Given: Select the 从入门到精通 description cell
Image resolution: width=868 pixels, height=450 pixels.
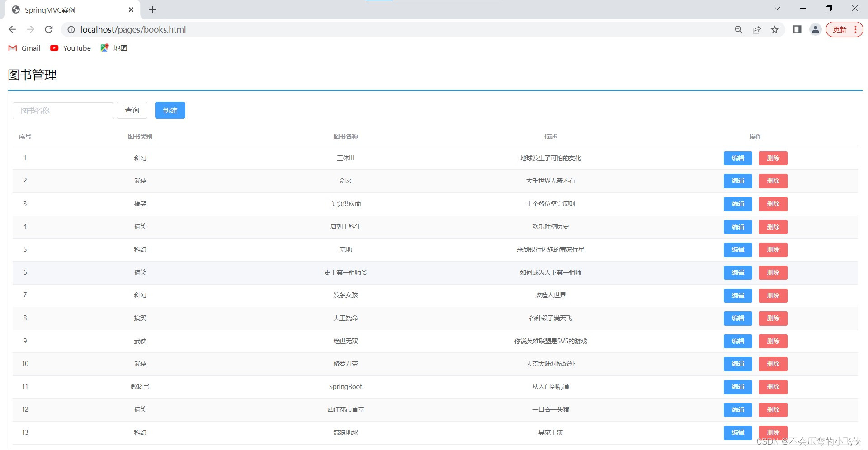Looking at the screenshot, I should [x=551, y=387].
